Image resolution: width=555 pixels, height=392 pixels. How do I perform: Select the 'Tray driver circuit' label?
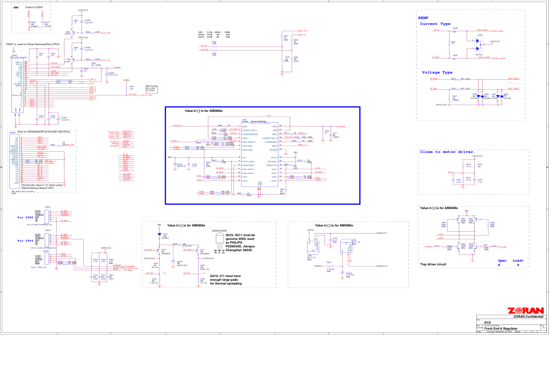coord(433,264)
